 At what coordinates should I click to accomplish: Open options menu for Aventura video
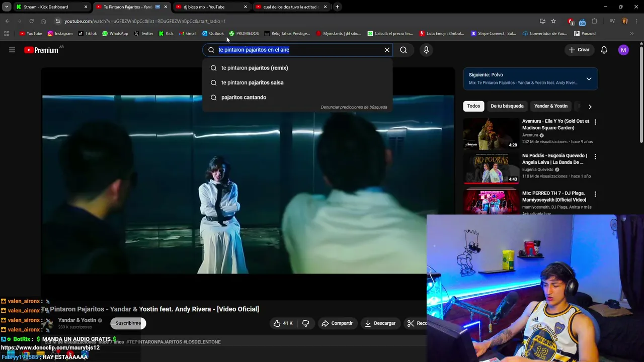pyautogui.click(x=595, y=122)
